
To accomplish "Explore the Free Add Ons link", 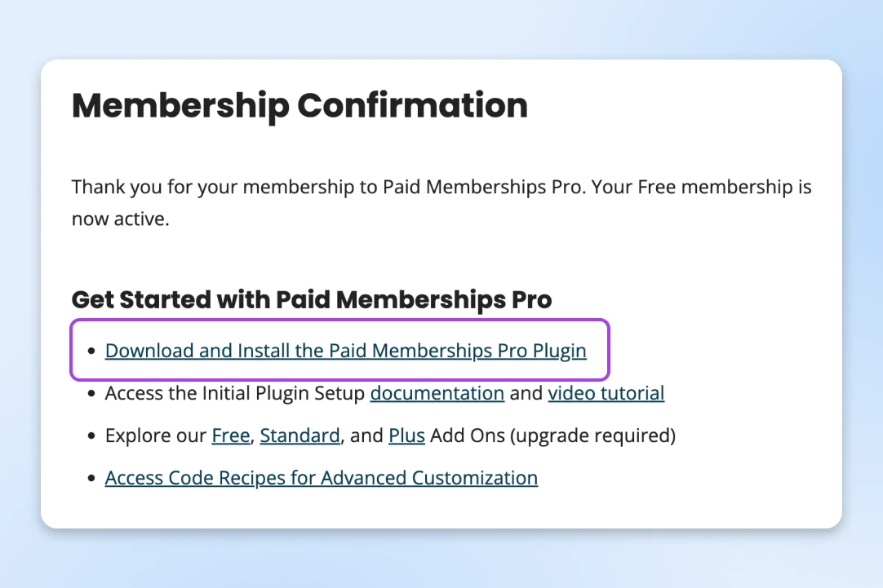I will pyautogui.click(x=230, y=435).
